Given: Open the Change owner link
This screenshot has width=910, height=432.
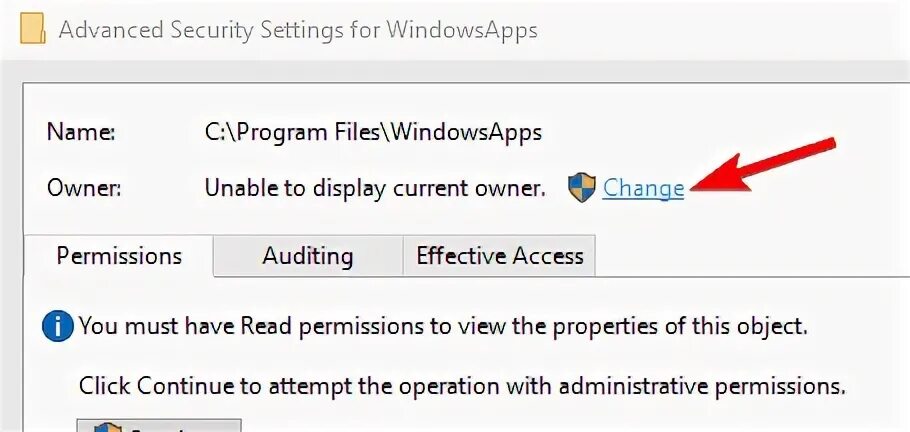Looking at the screenshot, I should coord(643,187).
